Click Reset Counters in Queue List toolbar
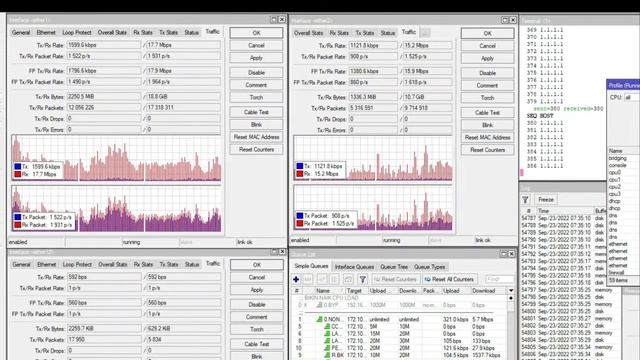The image size is (640, 360). [395, 279]
